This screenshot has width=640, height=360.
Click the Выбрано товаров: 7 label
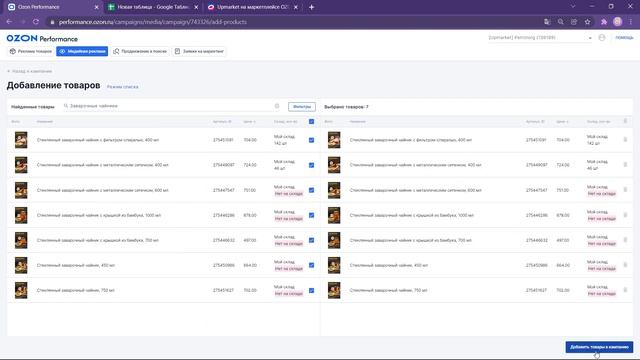[x=346, y=107]
